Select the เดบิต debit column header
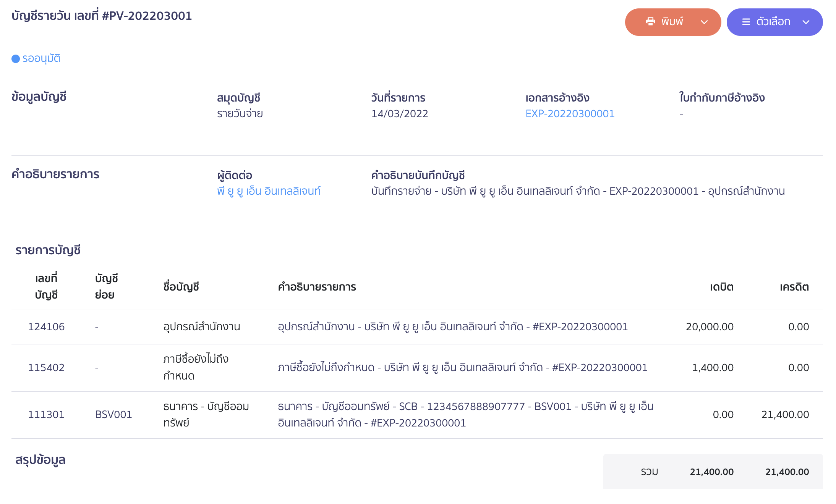 (721, 287)
